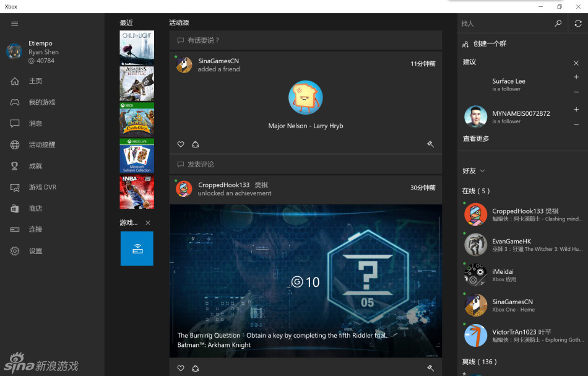
Task: Add MYNAMEIS0072872 as a friend
Action: (576, 110)
